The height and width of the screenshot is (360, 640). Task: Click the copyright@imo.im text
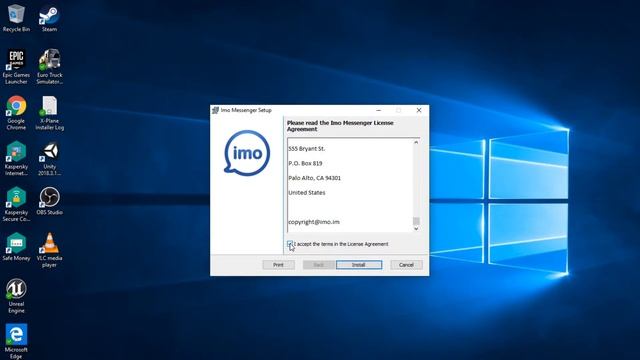[x=314, y=222]
